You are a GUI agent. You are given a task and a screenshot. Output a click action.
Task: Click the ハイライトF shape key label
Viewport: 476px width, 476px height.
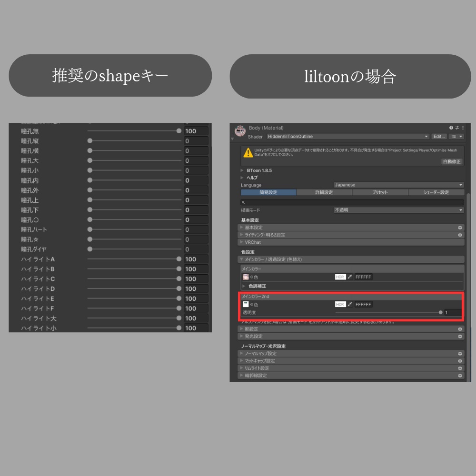pyautogui.click(x=38, y=308)
